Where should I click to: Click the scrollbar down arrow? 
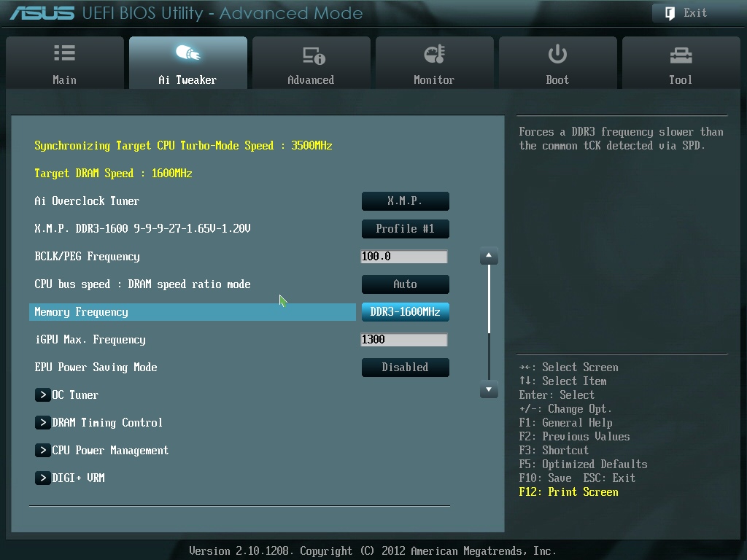pos(489,389)
